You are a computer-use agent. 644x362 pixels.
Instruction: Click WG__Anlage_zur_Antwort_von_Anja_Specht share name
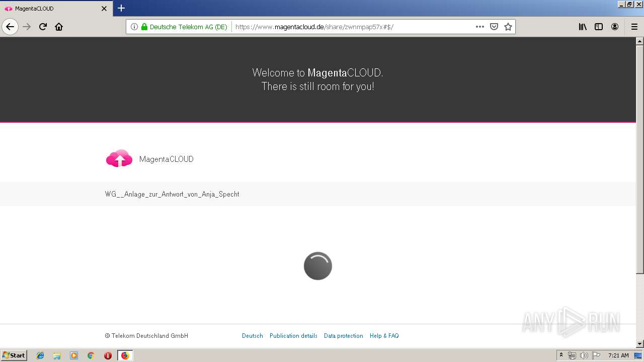click(x=172, y=194)
